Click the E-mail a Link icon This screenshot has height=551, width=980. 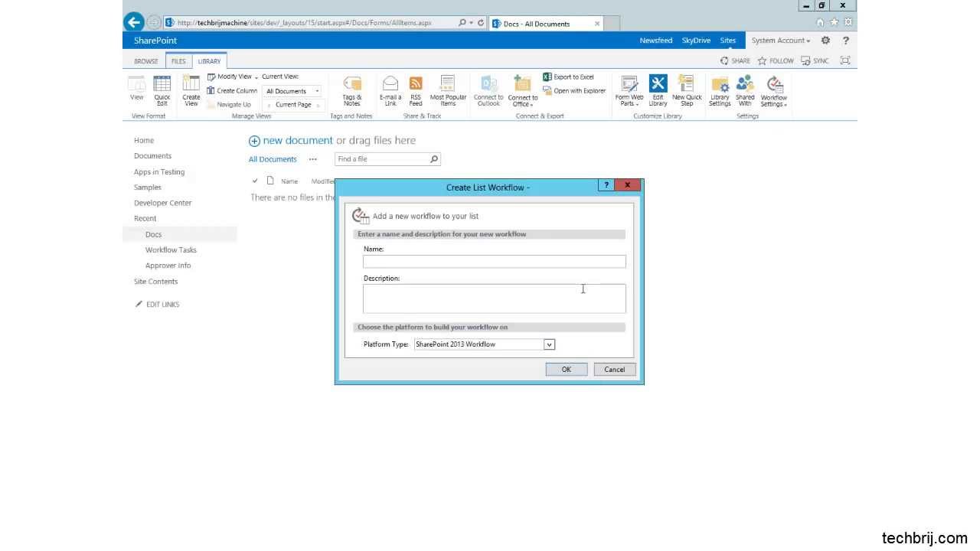point(390,90)
